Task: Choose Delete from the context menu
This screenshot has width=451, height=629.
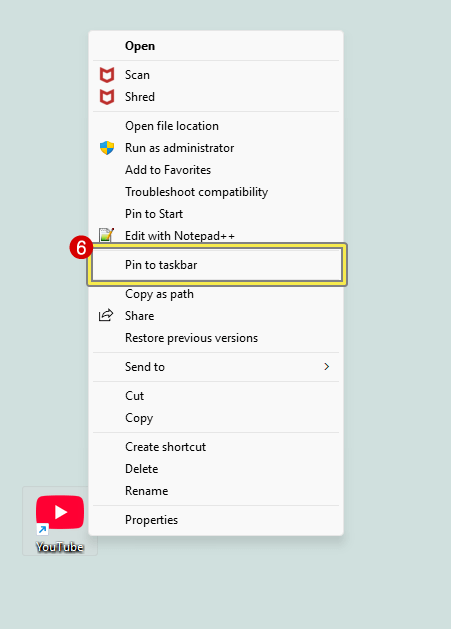Action: (x=216, y=469)
